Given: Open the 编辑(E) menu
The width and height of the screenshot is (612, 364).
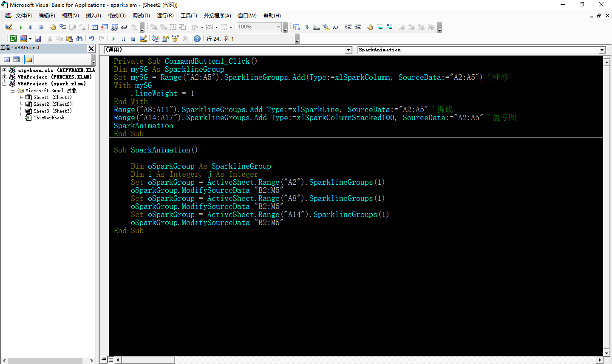Looking at the screenshot, I should [47, 16].
